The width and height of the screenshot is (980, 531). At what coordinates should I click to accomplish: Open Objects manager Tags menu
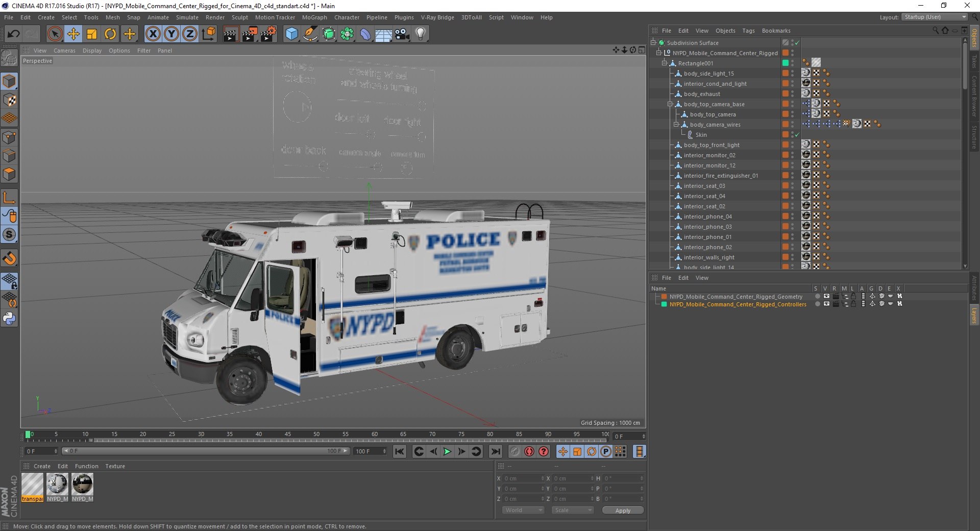[x=748, y=31]
